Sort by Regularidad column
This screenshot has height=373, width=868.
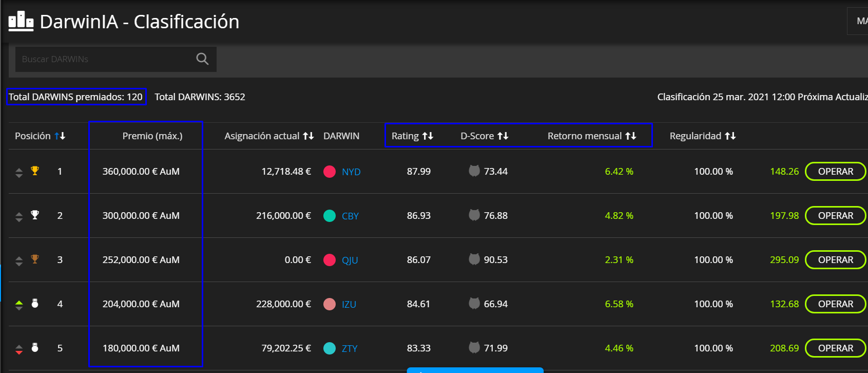tap(730, 136)
